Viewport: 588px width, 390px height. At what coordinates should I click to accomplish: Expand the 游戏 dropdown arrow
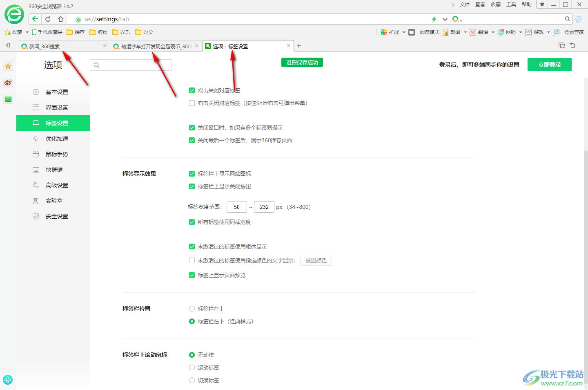pyautogui.click(x=548, y=32)
